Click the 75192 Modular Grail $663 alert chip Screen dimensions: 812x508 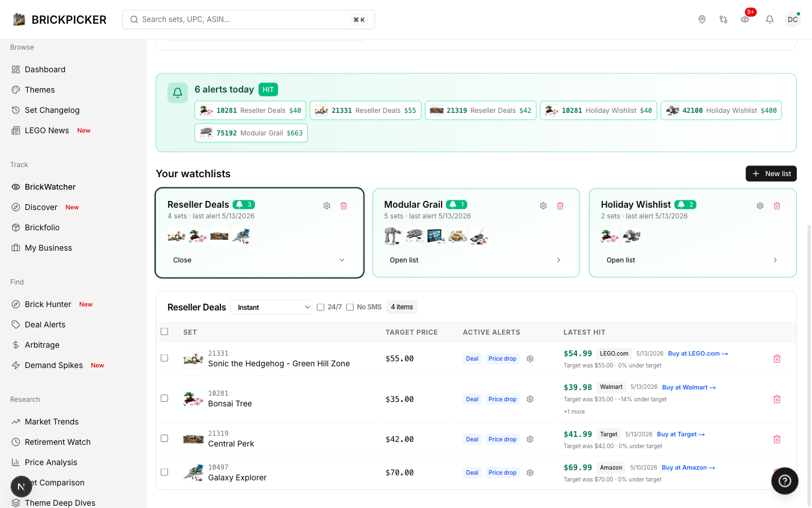251,133
